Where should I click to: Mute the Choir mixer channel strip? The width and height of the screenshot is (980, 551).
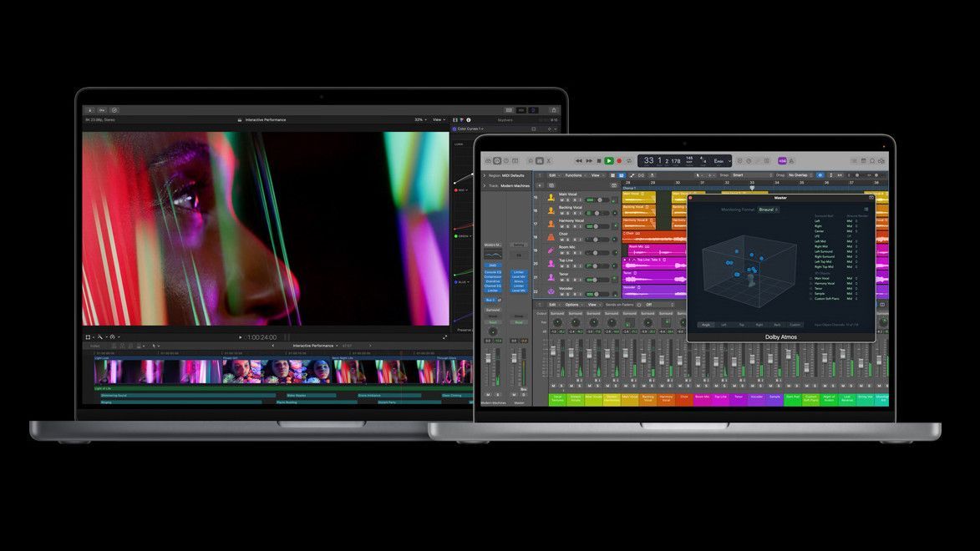[x=679, y=386]
